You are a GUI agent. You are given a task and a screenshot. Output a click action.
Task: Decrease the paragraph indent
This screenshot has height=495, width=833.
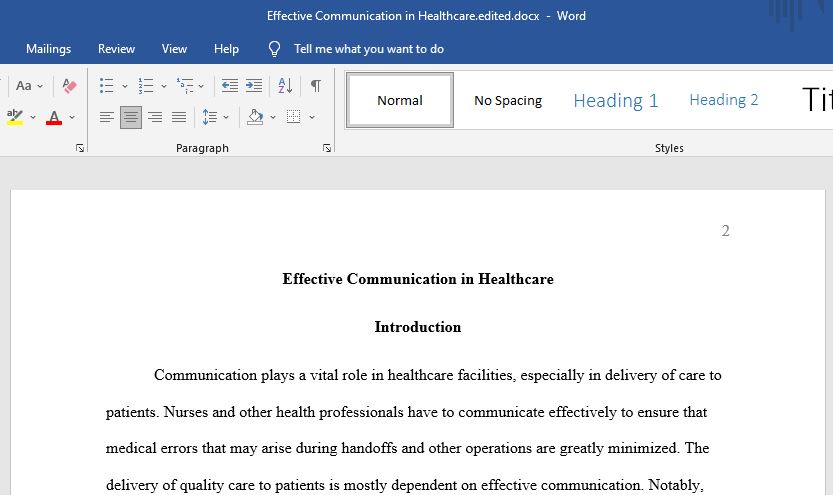(x=230, y=86)
